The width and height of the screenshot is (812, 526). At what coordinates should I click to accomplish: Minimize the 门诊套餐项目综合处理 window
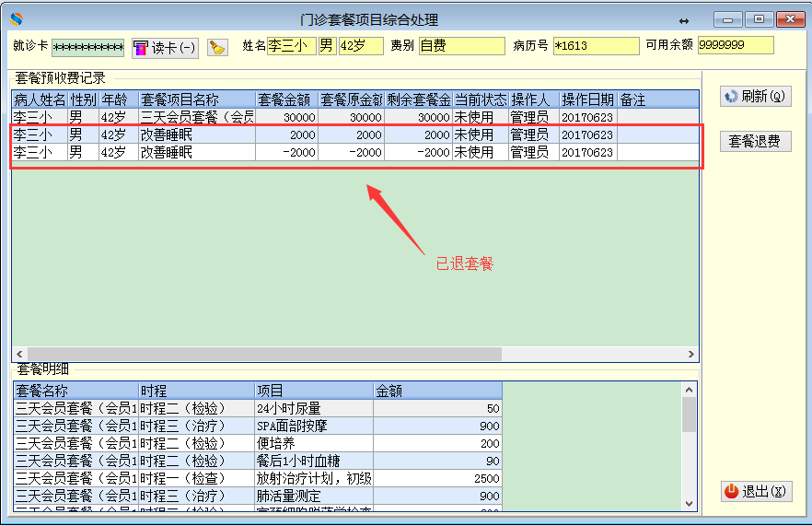pos(727,19)
